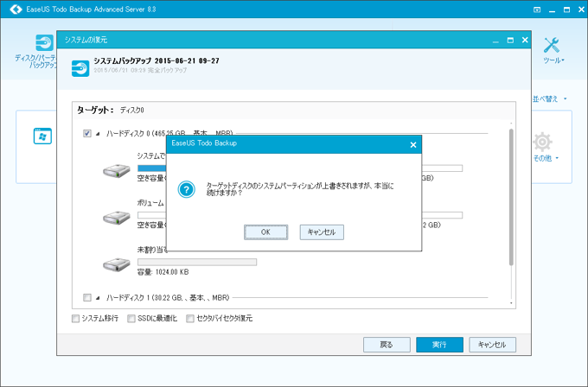This screenshot has width=588, height=387.
Task: Collapse the ハードディスク 1 tree arrow
Action: coord(98,298)
